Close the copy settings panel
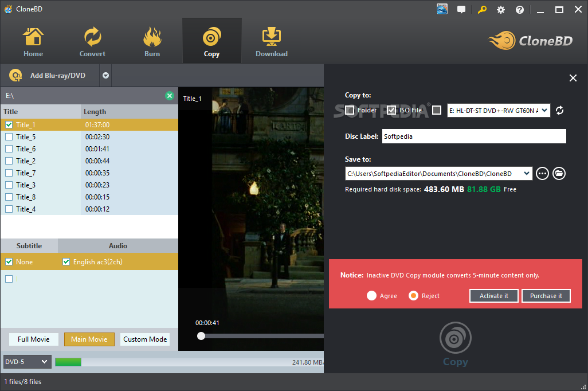Screen dimensions: 588x391 [573, 77]
